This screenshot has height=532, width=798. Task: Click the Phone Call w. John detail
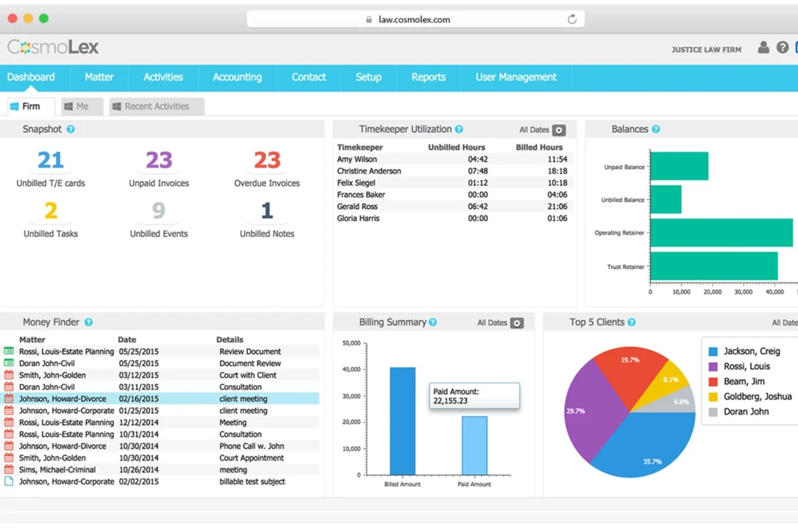click(x=251, y=446)
